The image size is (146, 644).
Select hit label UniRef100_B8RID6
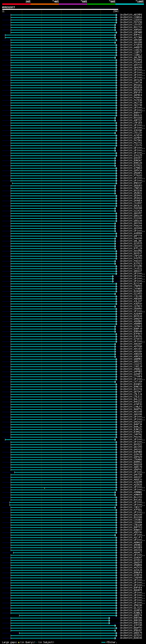[x=131, y=623]
